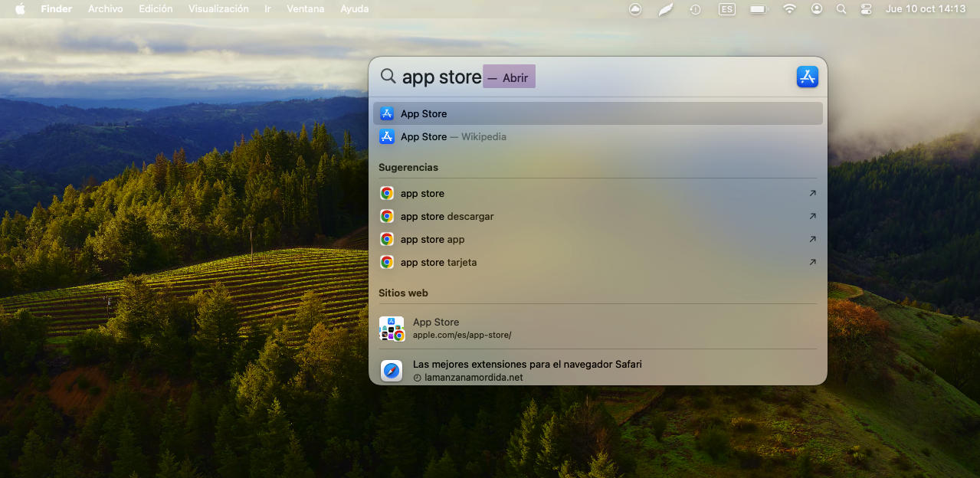Image resolution: width=980 pixels, height=478 pixels.
Task: Click the date and time in the menu bar
Action: (x=925, y=9)
